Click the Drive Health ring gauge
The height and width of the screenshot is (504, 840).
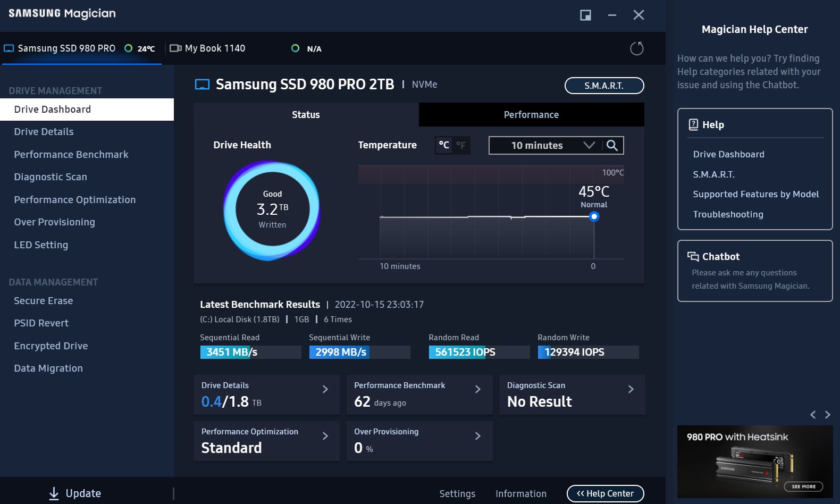tap(272, 211)
